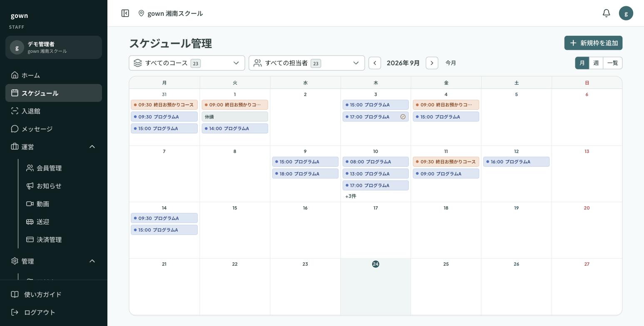This screenshot has height=326, width=644.
Task: Collapse the sidebar with the panel icon
Action: tap(125, 13)
